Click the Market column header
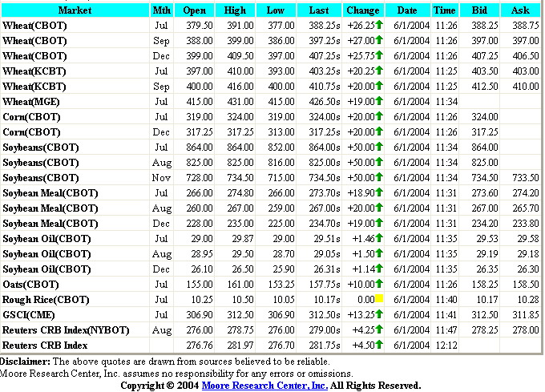Screen dimensions: 545x392 75,10
